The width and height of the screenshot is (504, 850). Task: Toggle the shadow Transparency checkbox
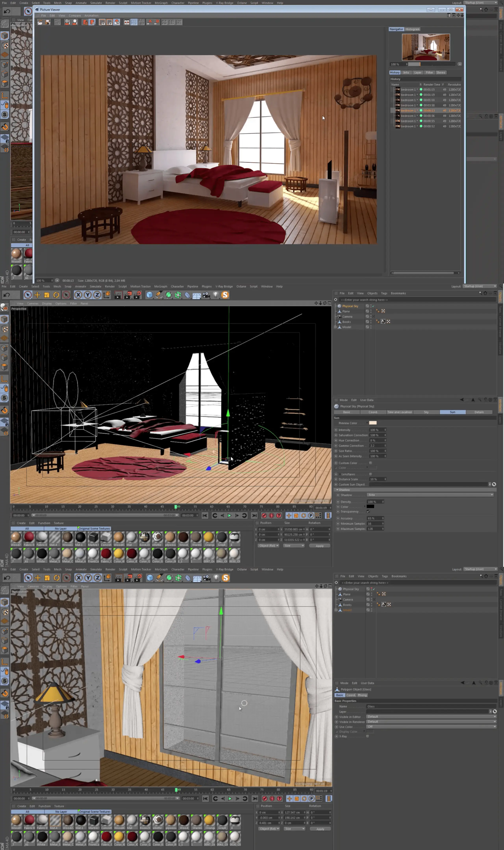(368, 511)
